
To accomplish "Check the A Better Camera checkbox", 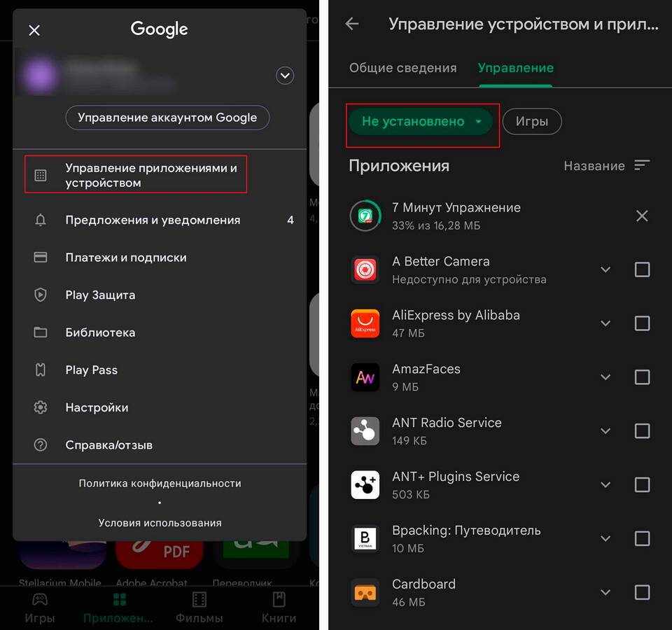I will pyautogui.click(x=642, y=269).
